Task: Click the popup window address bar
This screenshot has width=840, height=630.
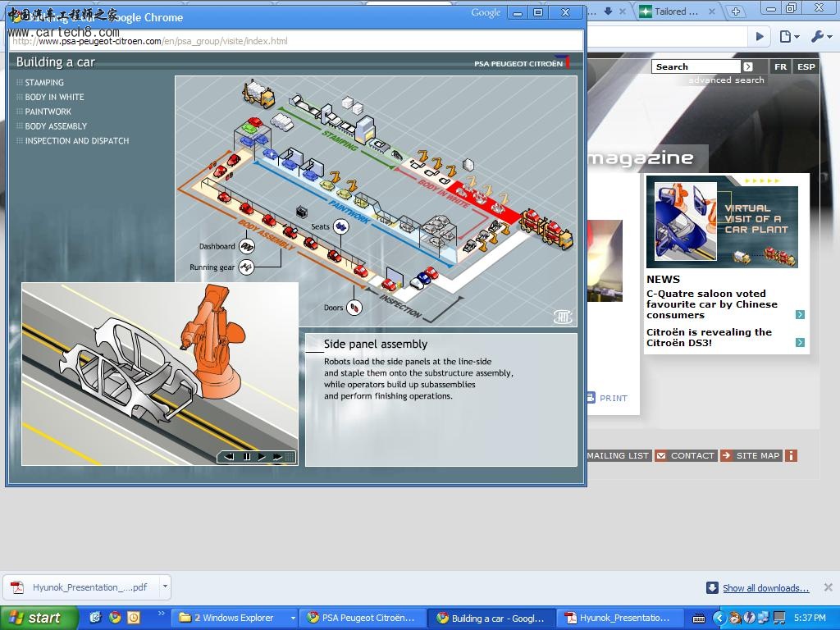Action: [296, 41]
